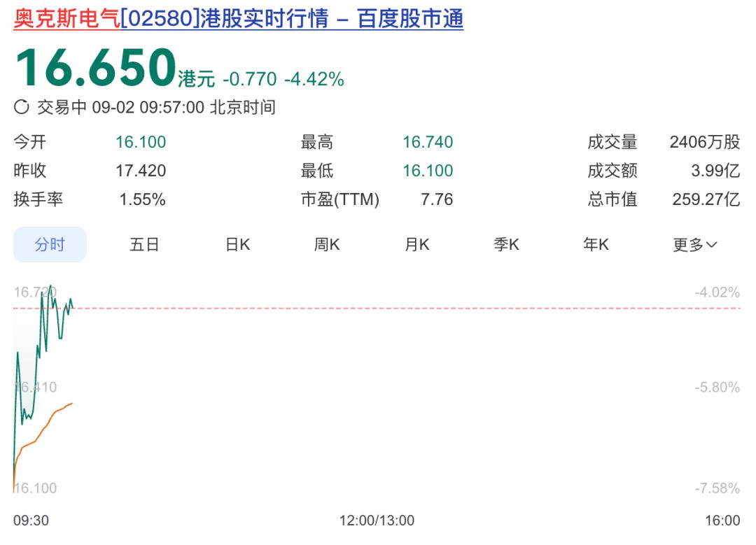The width and height of the screenshot is (756, 545).
Task: Click the refresh circle icon beside 交易中
Action: click(21, 107)
